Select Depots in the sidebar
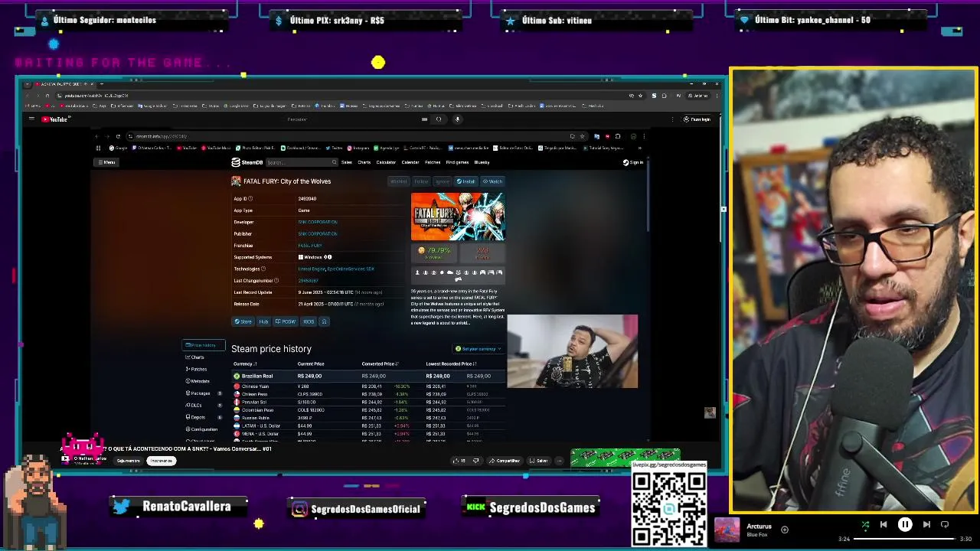 point(197,417)
